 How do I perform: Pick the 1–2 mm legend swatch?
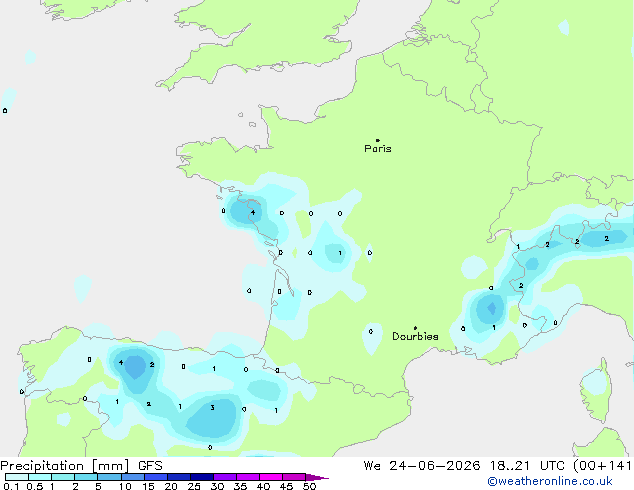[x=63, y=477]
